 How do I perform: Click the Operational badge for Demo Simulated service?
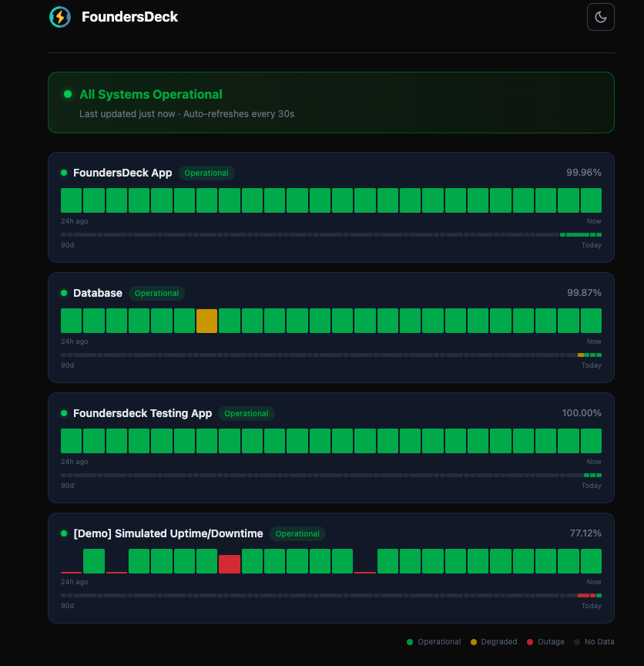click(x=297, y=533)
